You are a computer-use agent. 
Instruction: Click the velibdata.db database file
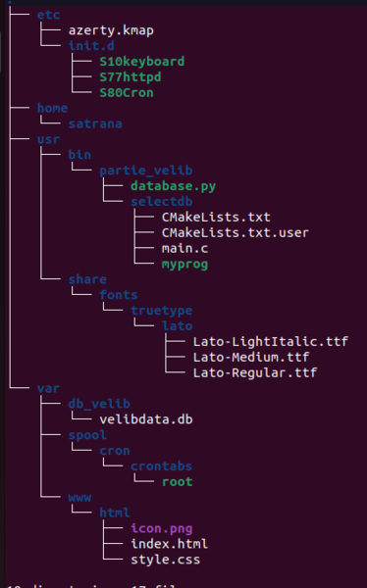click(146, 419)
